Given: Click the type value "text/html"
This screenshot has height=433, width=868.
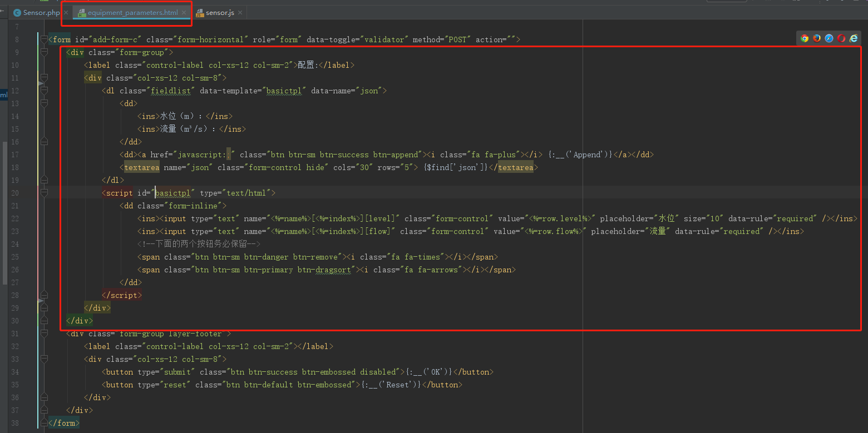Looking at the screenshot, I should tap(247, 193).
